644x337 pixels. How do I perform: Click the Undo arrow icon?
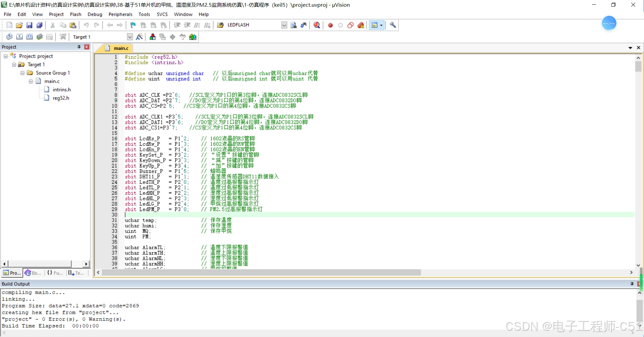(x=86, y=25)
